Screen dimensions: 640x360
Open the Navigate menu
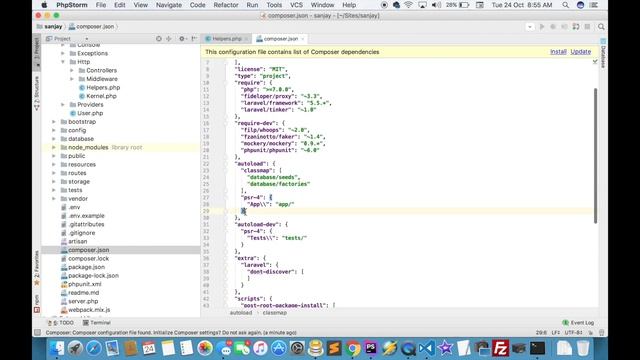click(169, 5)
